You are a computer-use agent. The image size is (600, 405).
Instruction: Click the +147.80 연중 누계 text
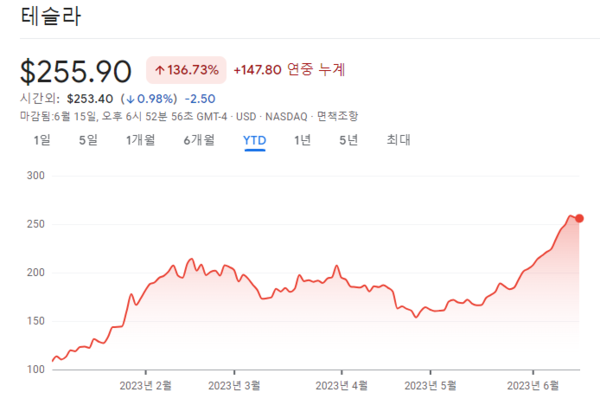pyautogui.click(x=289, y=70)
